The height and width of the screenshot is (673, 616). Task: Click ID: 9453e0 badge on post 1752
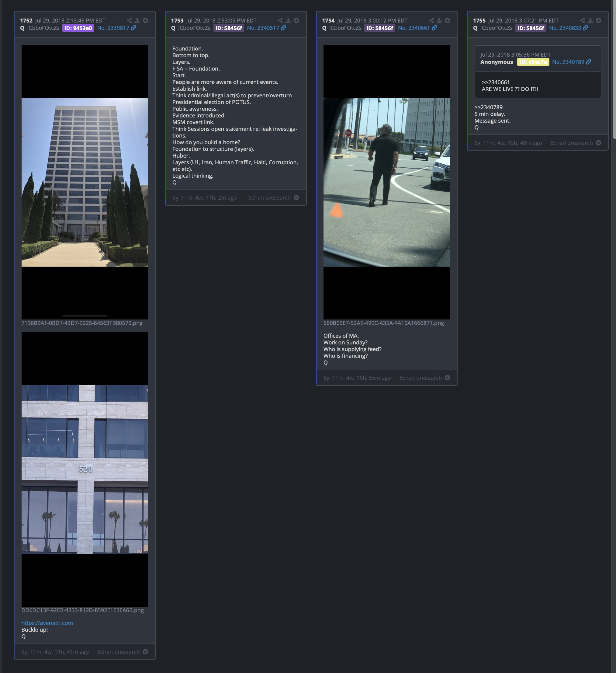(x=78, y=28)
